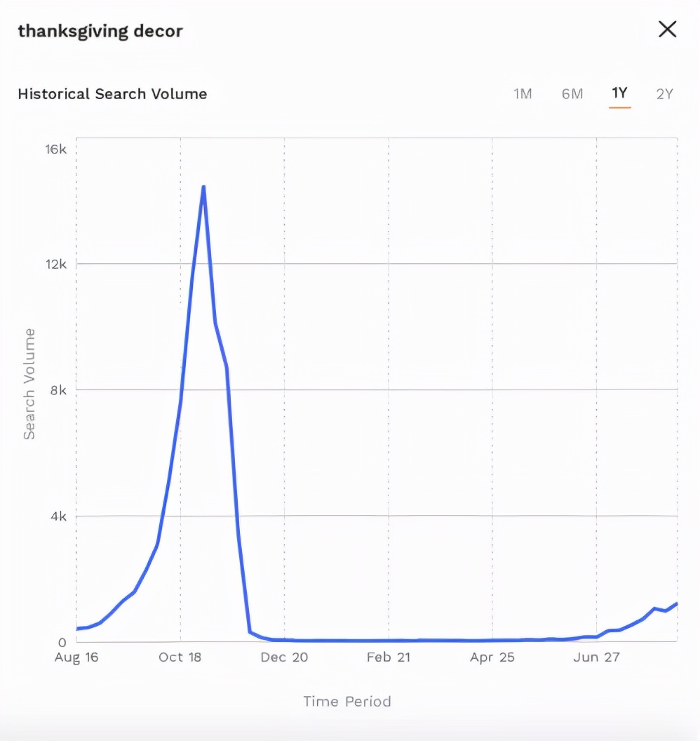Screen dimensions: 700x741
Task: Click the Dec 20 axis label
Action: point(284,657)
